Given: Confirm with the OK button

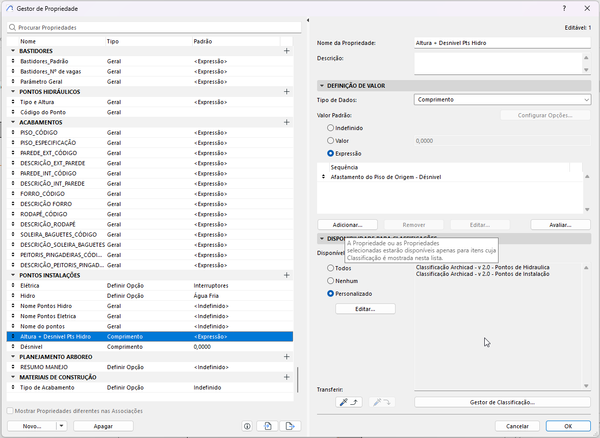Looking at the screenshot, I should coord(568,426).
